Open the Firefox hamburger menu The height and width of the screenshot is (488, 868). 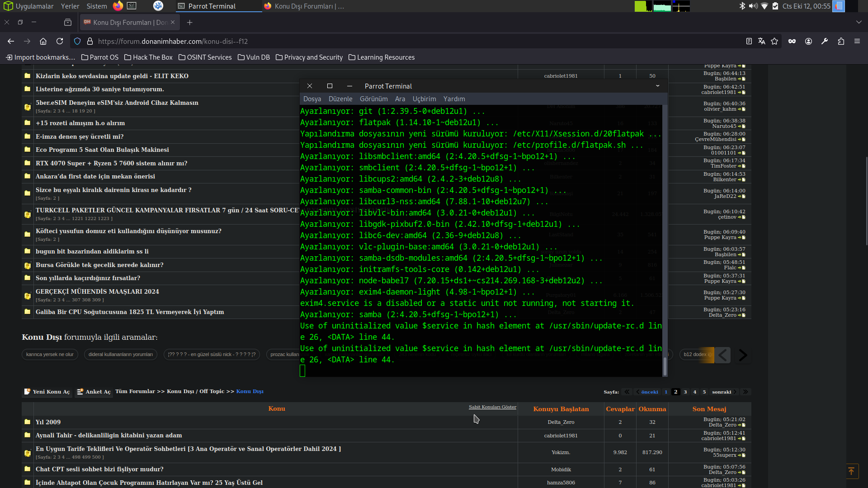[x=857, y=41]
